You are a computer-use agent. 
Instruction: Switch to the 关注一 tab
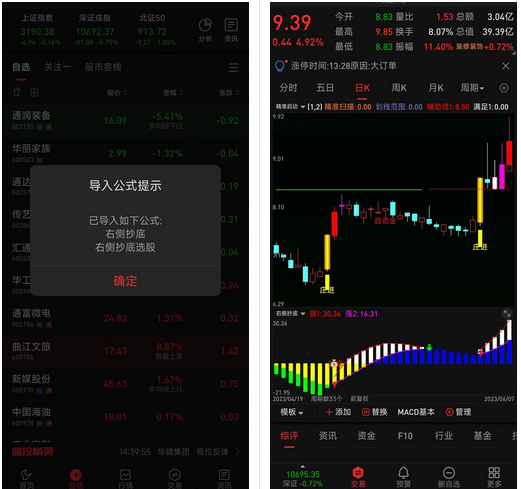click(x=57, y=67)
